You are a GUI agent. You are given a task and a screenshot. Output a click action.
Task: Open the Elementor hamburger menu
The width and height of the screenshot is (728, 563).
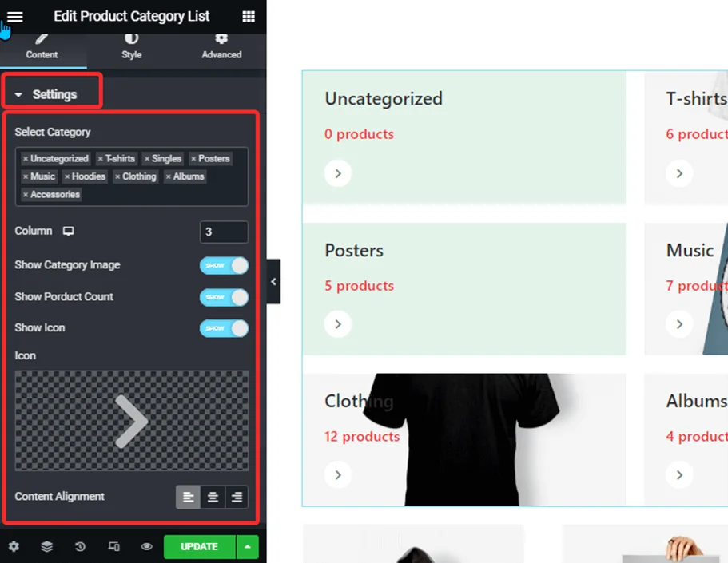(x=14, y=16)
